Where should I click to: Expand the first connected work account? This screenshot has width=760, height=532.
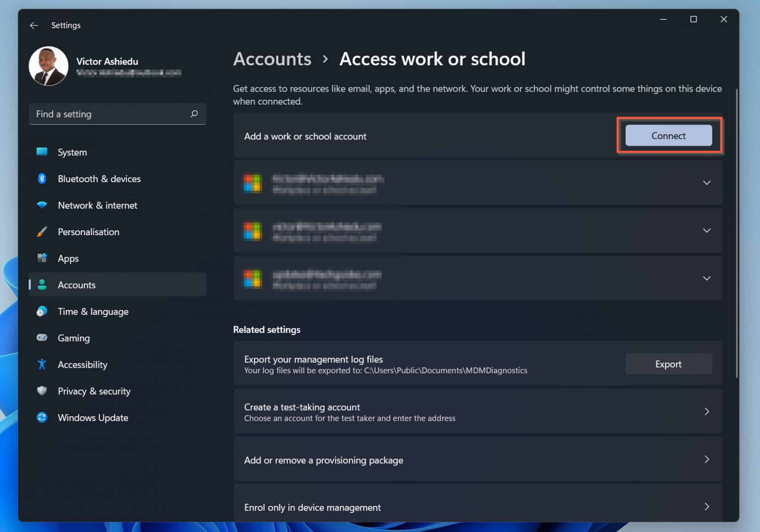click(707, 183)
